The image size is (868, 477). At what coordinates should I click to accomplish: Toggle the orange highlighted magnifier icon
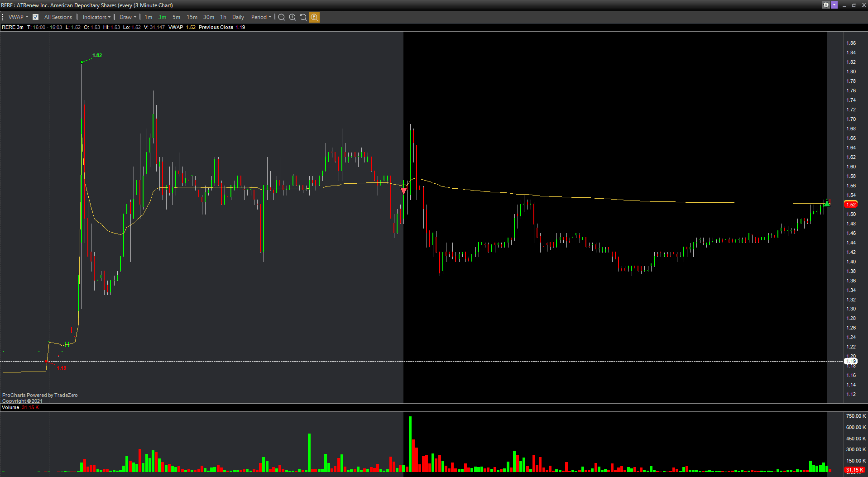coord(314,17)
